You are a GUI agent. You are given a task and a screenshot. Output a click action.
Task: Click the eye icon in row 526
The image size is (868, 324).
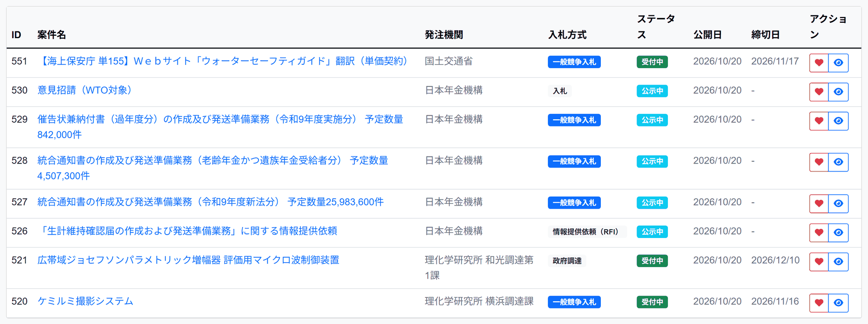point(839,233)
